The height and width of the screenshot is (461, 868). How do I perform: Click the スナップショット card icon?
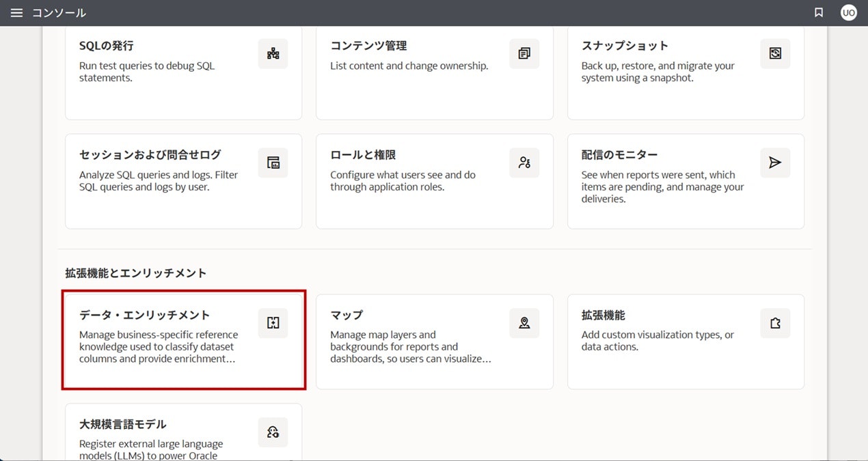click(775, 54)
